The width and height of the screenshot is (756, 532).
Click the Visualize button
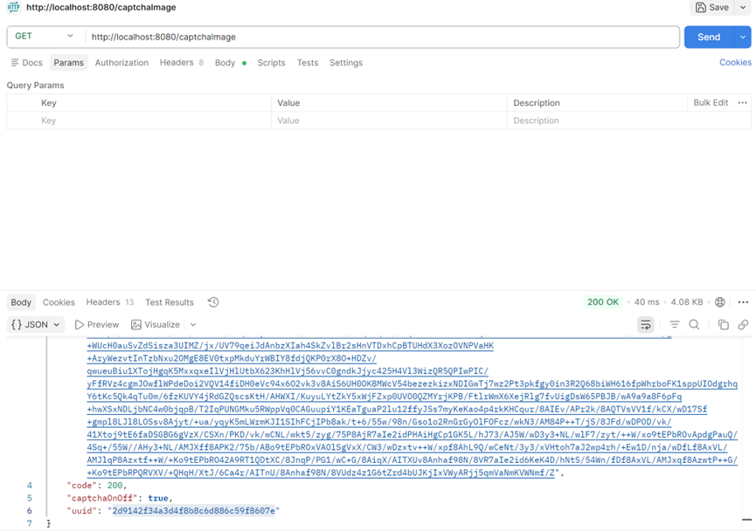(156, 324)
